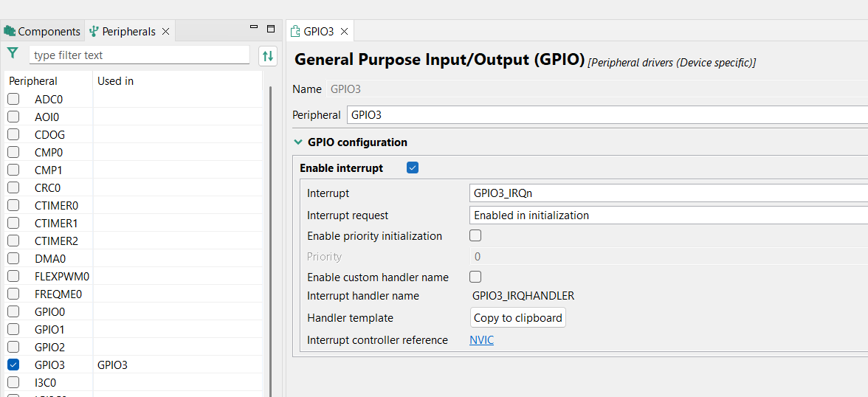Screen dimensions: 868x397
Task: Switch to the Components tab
Action: tap(43, 32)
